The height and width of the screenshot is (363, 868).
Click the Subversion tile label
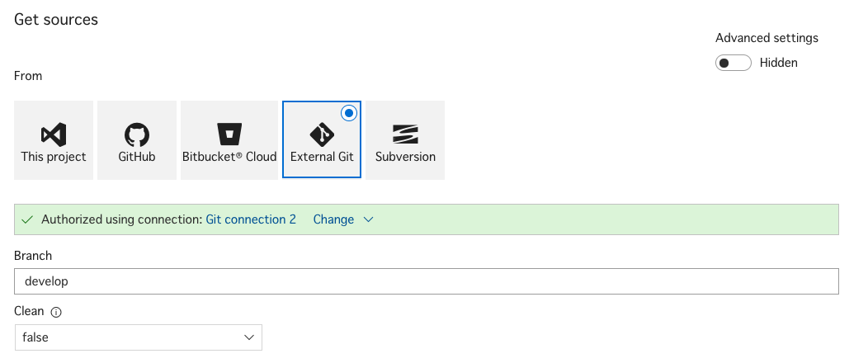point(405,157)
